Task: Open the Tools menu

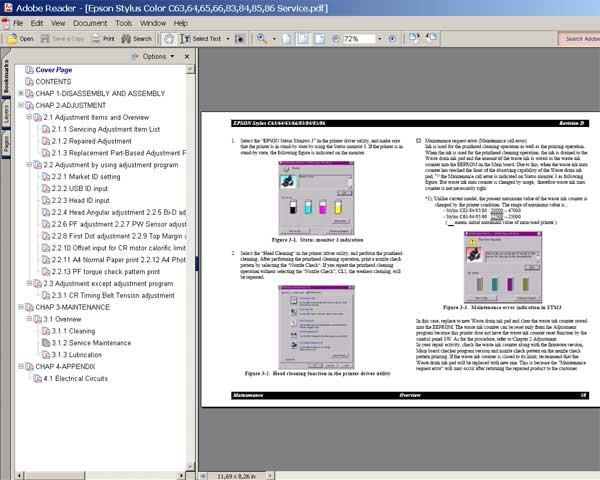Action: [124, 23]
